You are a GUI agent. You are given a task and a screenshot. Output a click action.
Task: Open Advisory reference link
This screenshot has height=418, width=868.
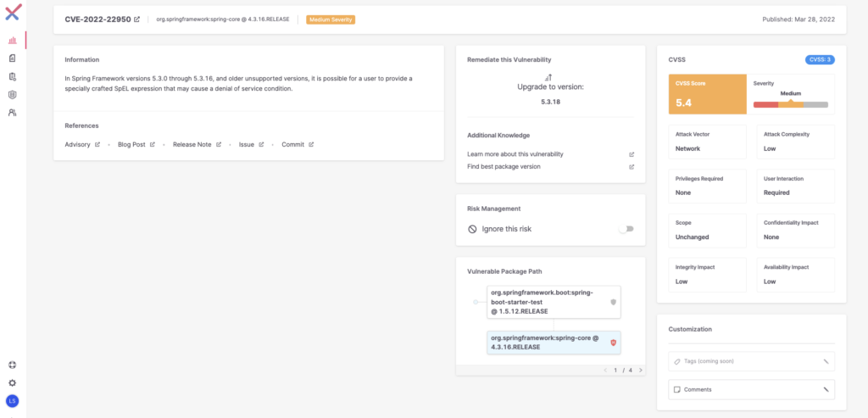[77, 144]
